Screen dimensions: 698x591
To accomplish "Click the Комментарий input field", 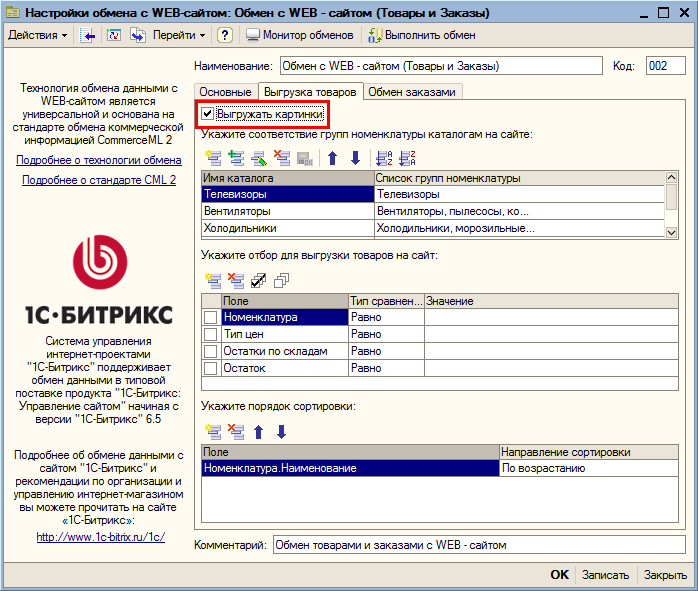I will click(479, 545).
